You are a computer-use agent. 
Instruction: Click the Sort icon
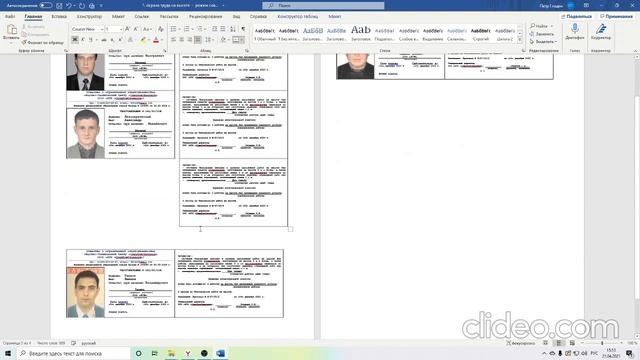(x=233, y=29)
